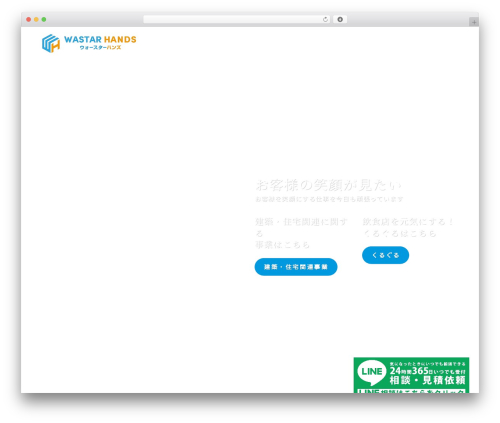This screenshot has height=423, width=500.
Task: Click the WASTAR HANDS cube logo icon
Action: [51, 43]
